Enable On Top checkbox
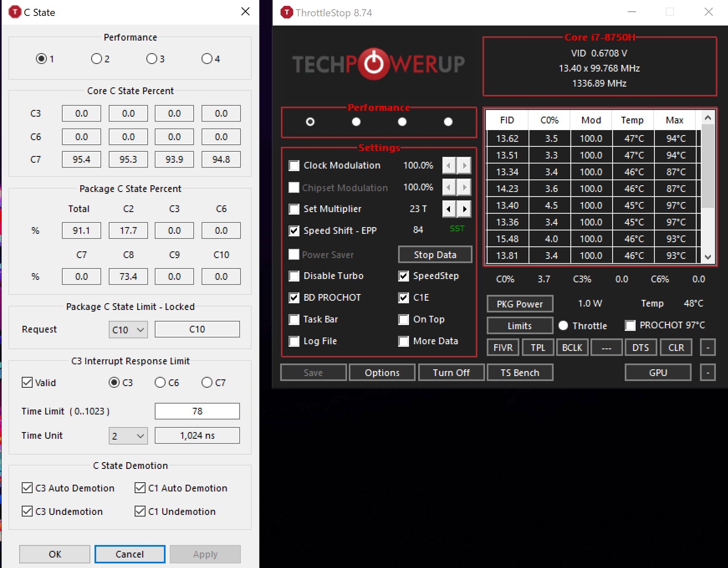This screenshot has height=568, width=728. (x=404, y=320)
